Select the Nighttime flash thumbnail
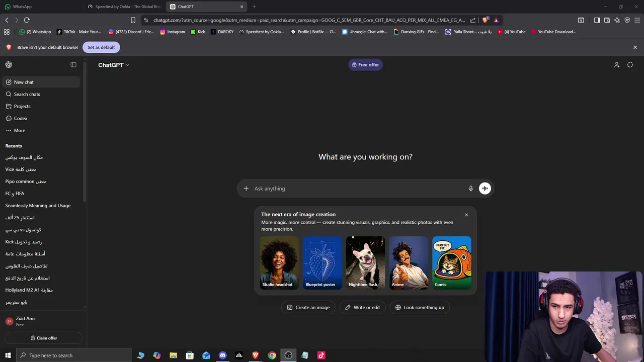The width and height of the screenshot is (644, 362). [x=365, y=262]
